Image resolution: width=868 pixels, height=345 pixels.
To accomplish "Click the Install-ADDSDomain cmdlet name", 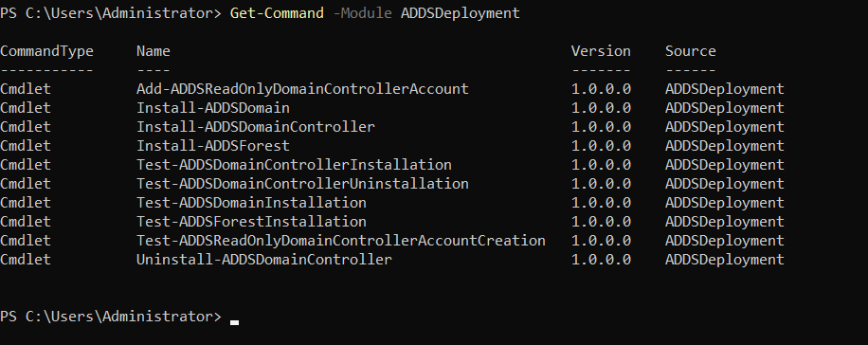I will [x=213, y=108].
